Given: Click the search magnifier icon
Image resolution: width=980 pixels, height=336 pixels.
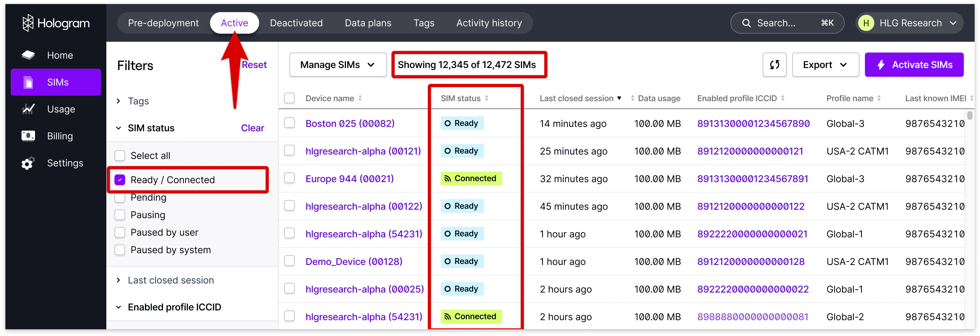Looking at the screenshot, I should click(746, 23).
